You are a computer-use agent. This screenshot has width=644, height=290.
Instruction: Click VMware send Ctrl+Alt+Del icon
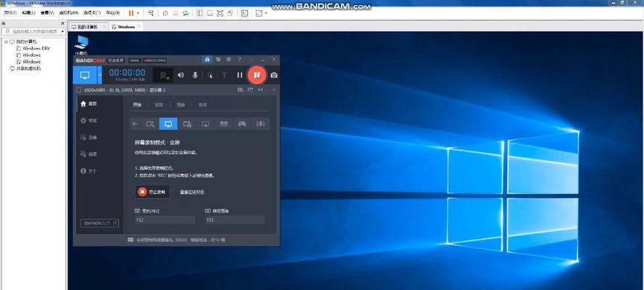click(151, 13)
